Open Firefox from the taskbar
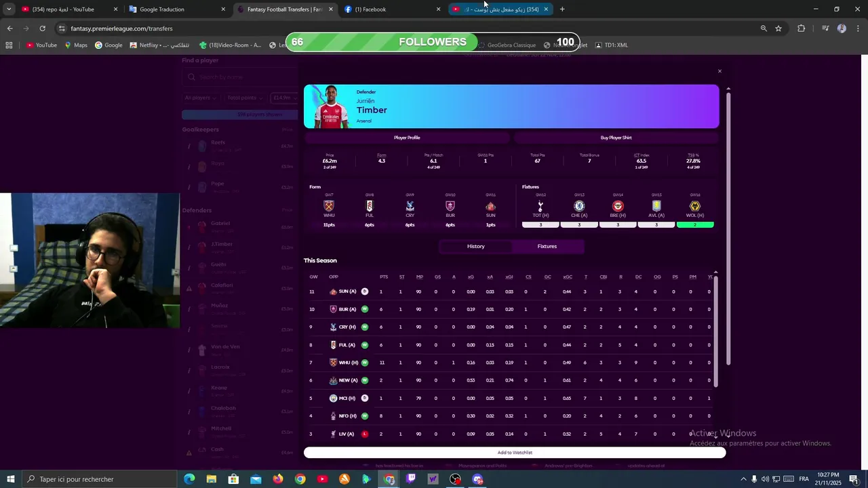 pos(278,479)
